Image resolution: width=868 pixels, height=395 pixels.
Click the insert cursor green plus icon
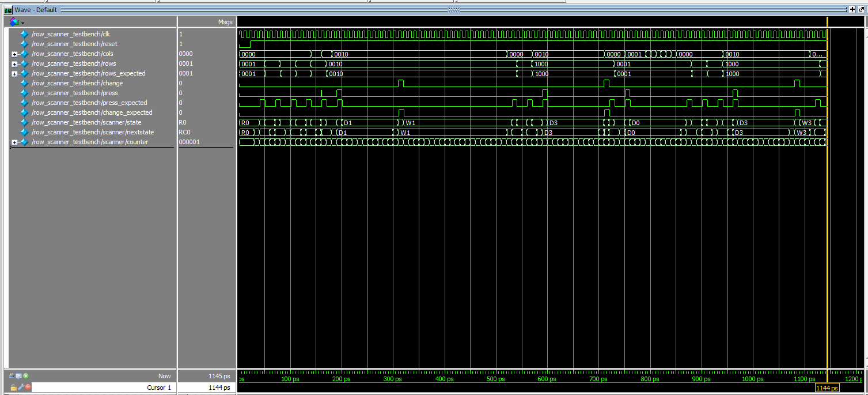[x=26, y=376]
